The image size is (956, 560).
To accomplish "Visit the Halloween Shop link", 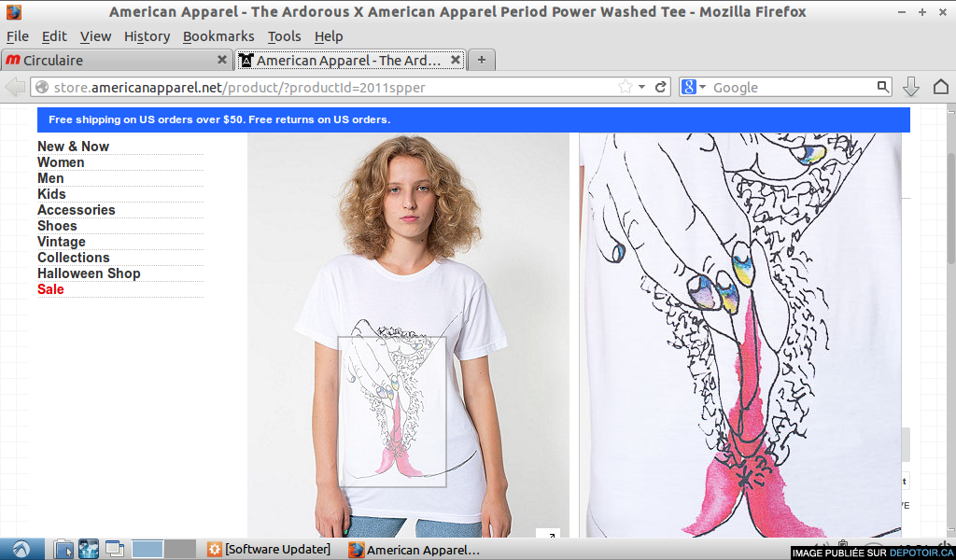I will pos(89,273).
